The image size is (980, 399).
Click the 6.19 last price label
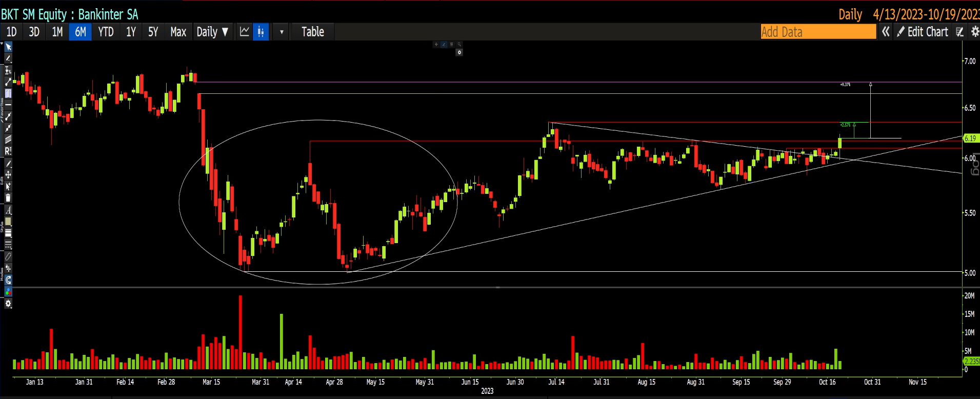[970, 138]
